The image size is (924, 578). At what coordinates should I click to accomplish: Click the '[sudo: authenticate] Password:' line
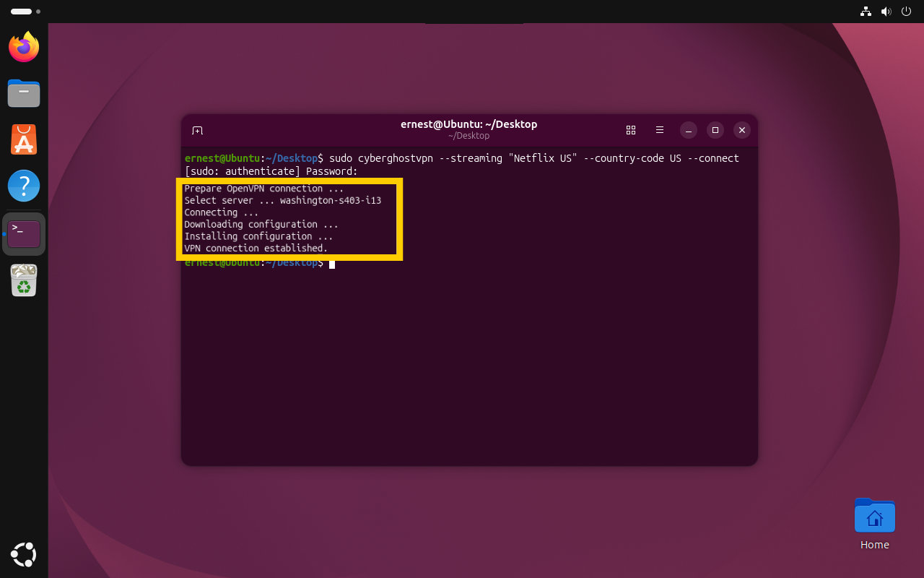271,171
